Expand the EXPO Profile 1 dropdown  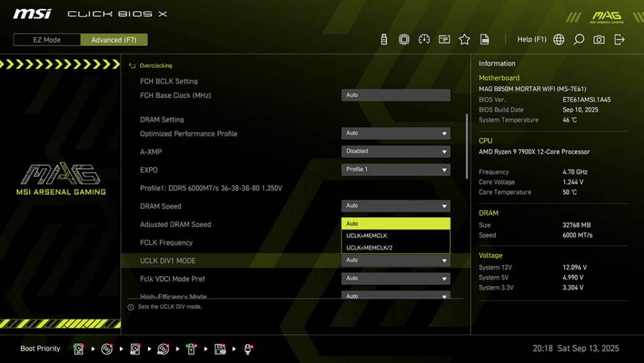pos(395,169)
